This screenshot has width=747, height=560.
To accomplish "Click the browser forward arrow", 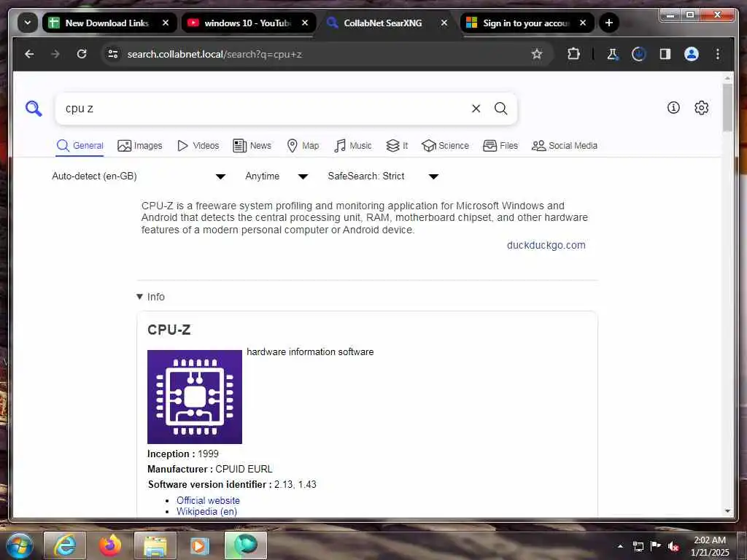I will click(55, 54).
